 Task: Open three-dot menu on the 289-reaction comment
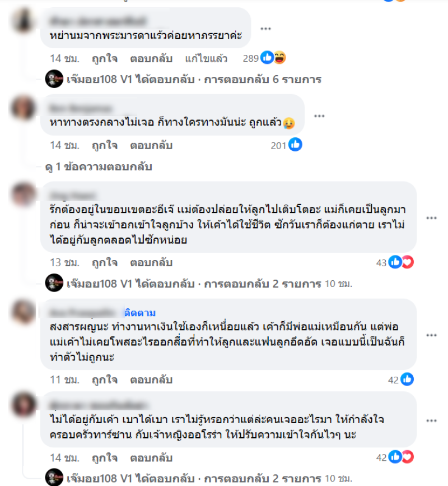click(x=265, y=29)
